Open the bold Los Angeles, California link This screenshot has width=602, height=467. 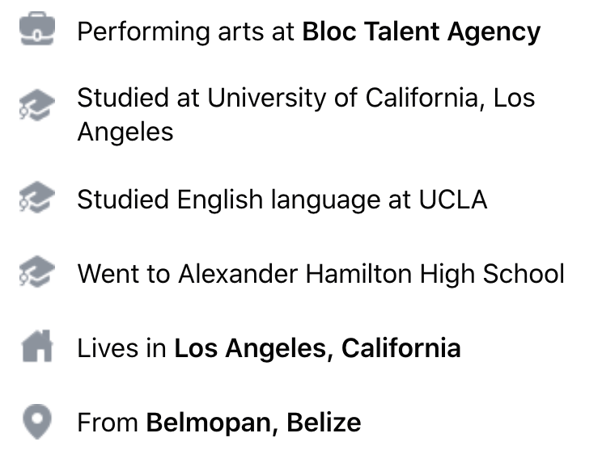click(x=317, y=348)
